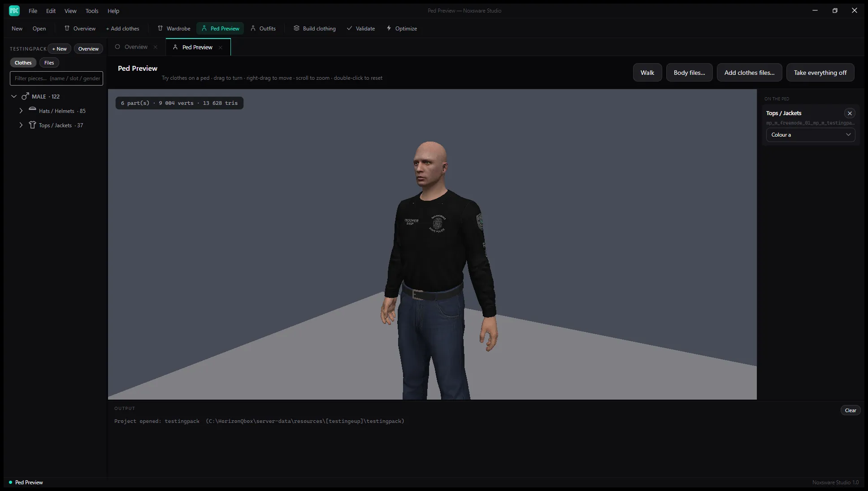Click Take everything off button
868x491 pixels.
tap(820, 73)
